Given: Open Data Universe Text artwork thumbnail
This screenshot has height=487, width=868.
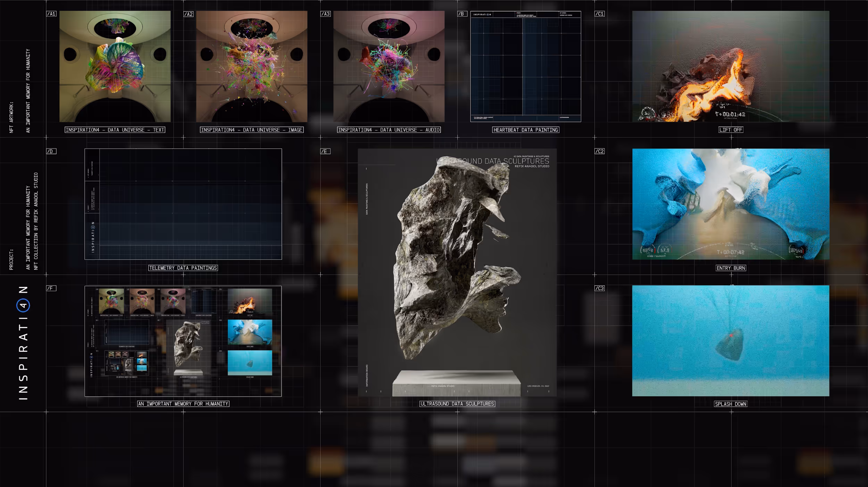Looking at the screenshot, I should (115, 66).
